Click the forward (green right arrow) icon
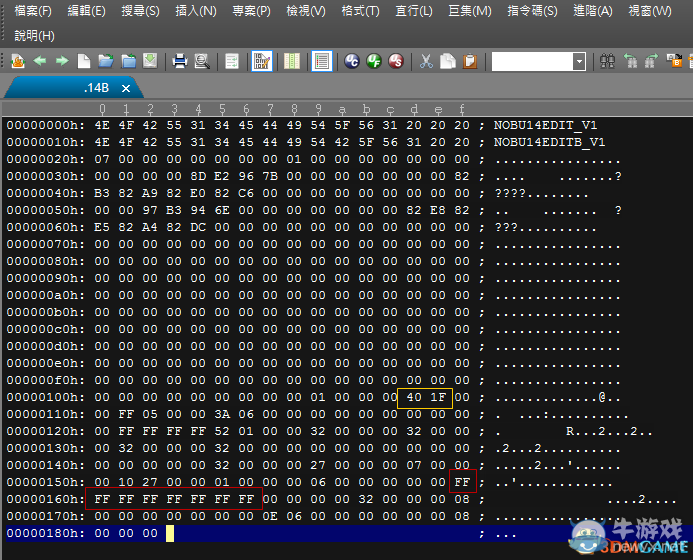693x560 pixels. click(x=62, y=61)
